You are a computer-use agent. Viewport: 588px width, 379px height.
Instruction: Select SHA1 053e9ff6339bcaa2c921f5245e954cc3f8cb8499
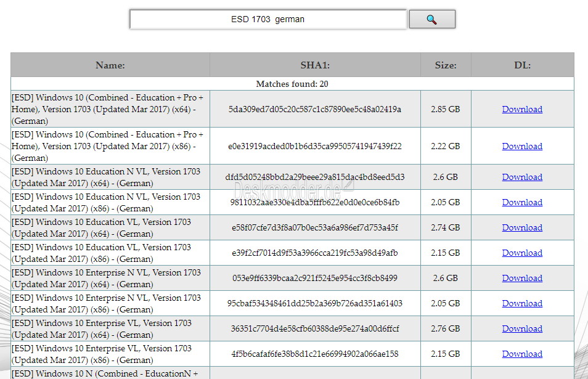point(315,278)
